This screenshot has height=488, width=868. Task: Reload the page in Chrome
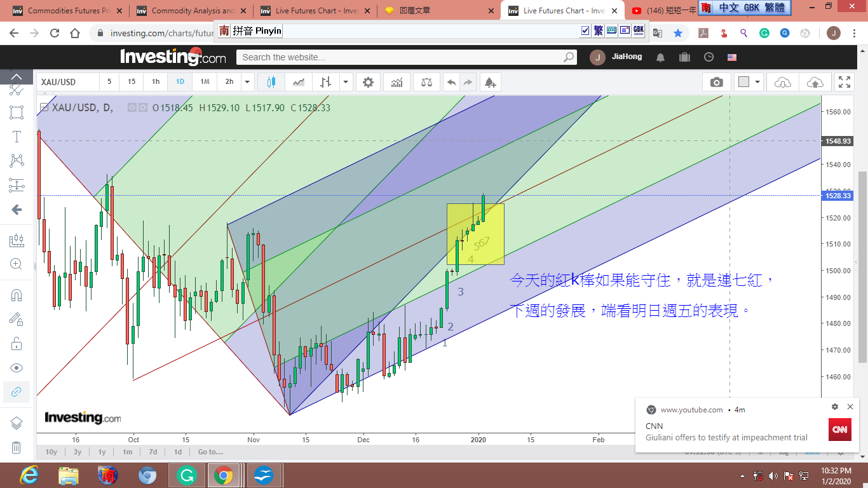55,33
